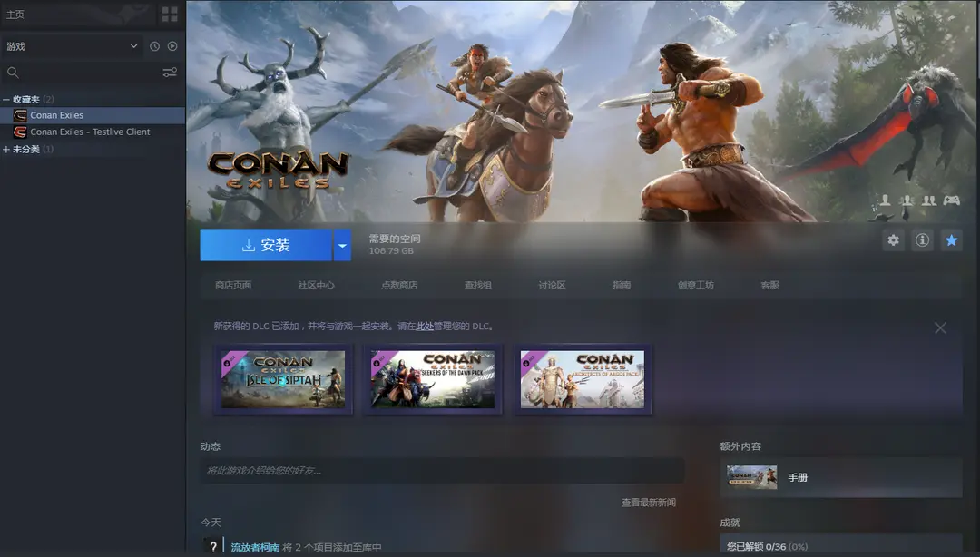Toggle the favorite star for Conan Exiles
This screenshot has width=980, height=557.
click(x=951, y=240)
